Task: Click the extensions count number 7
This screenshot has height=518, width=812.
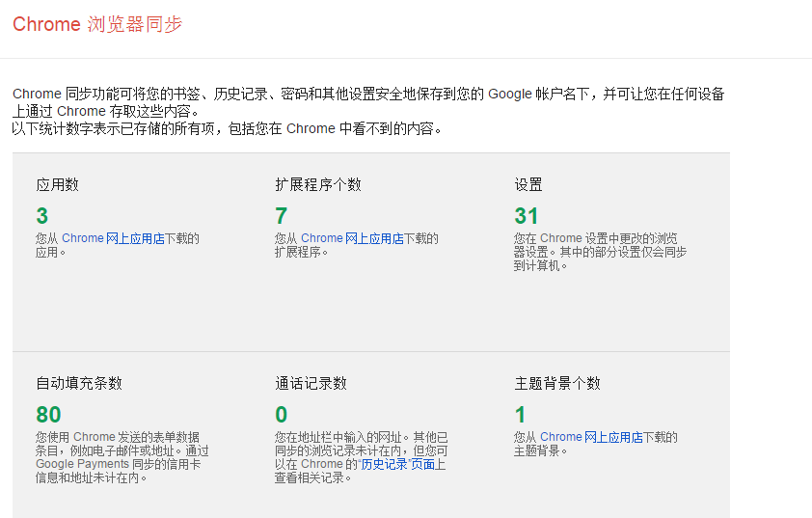Action: pos(282,215)
